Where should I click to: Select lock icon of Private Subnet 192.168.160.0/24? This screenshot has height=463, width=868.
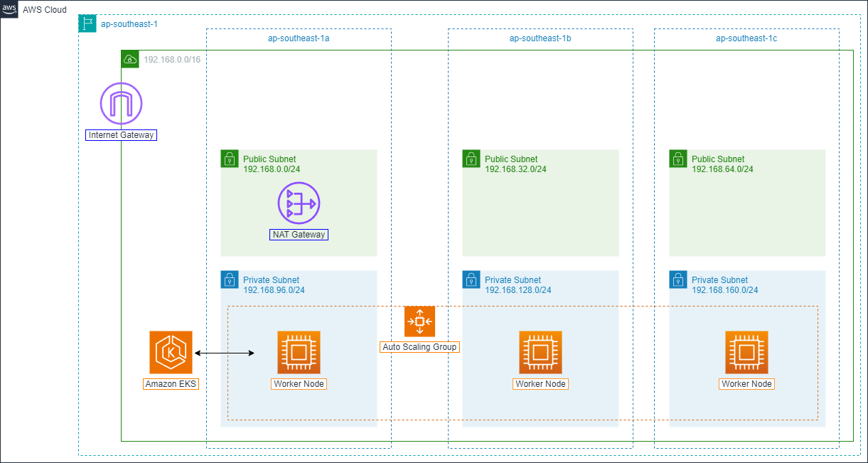click(678, 280)
